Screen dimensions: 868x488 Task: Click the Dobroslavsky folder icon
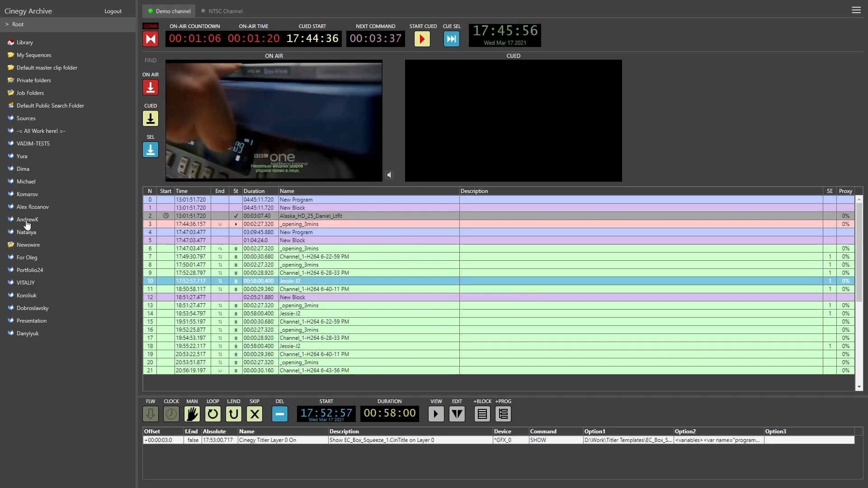pos(11,308)
